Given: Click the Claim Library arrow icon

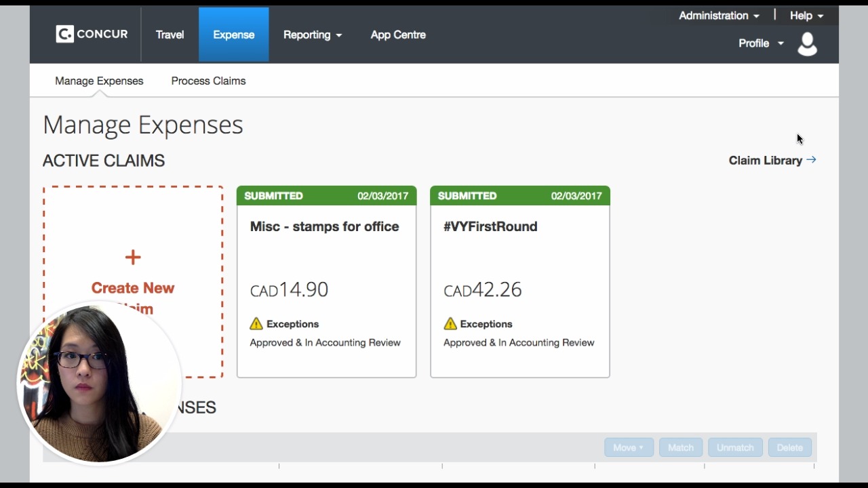Looking at the screenshot, I should click(x=811, y=160).
